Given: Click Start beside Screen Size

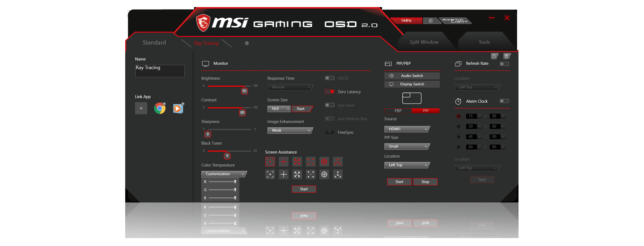Looking at the screenshot, I should pyautogui.click(x=302, y=109).
